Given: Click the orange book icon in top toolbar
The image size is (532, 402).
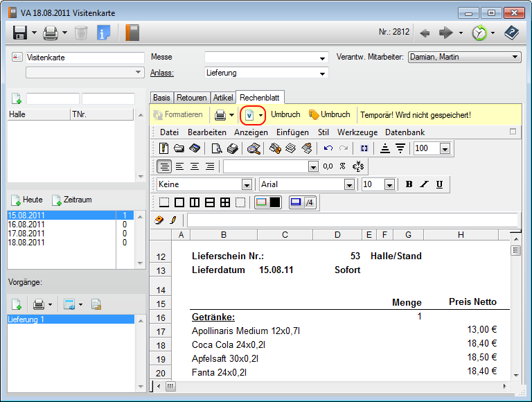Looking at the screenshot, I should pos(132,33).
